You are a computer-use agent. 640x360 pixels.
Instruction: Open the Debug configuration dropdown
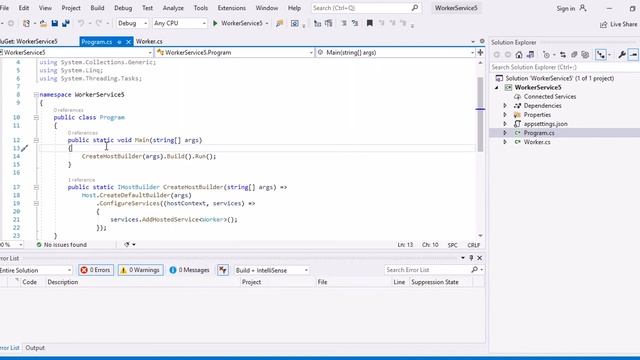[x=132, y=23]
